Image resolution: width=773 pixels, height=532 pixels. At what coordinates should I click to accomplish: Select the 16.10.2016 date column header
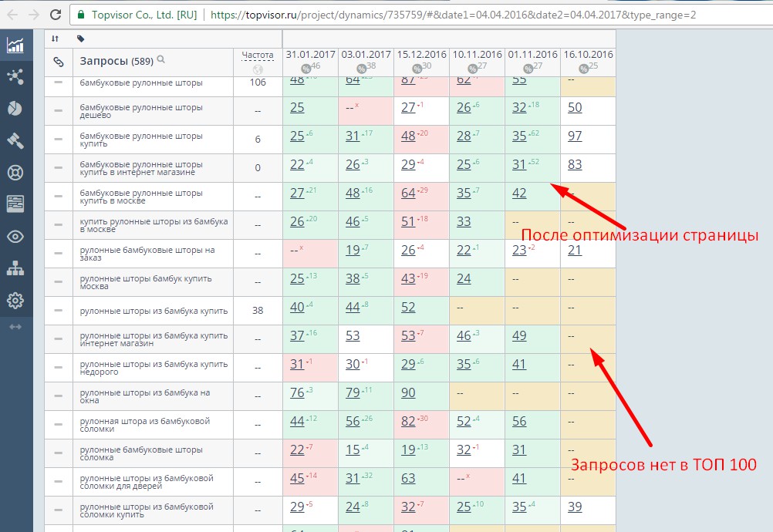click(588, 54)
